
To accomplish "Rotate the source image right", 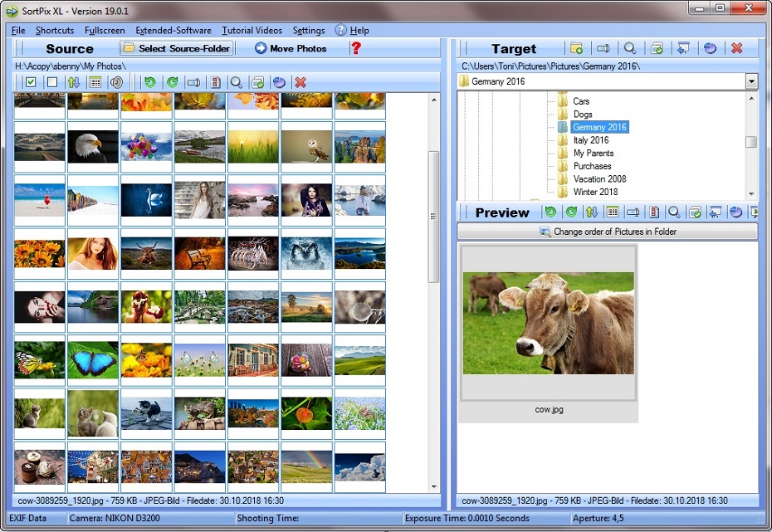I will tap(173, 81).
